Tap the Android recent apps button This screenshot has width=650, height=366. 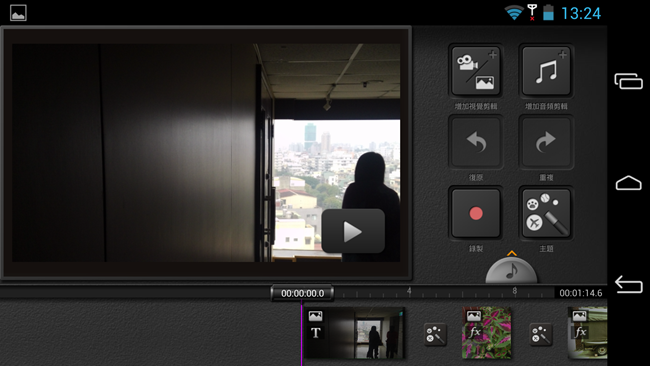628,81
